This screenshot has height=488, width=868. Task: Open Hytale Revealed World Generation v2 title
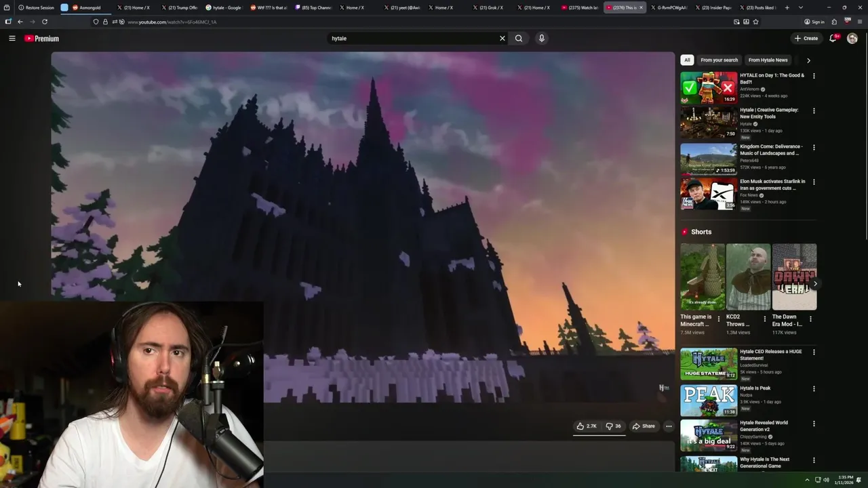[x=764, y=426]
